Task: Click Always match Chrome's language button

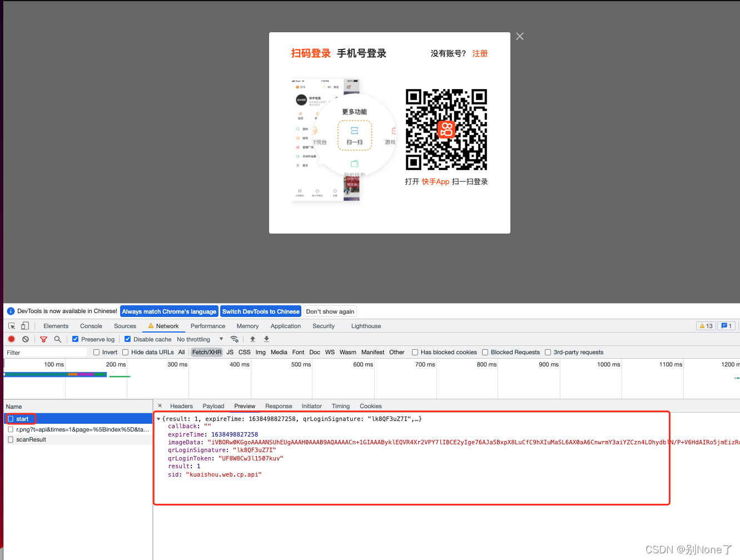Action: tap(169, 311)
